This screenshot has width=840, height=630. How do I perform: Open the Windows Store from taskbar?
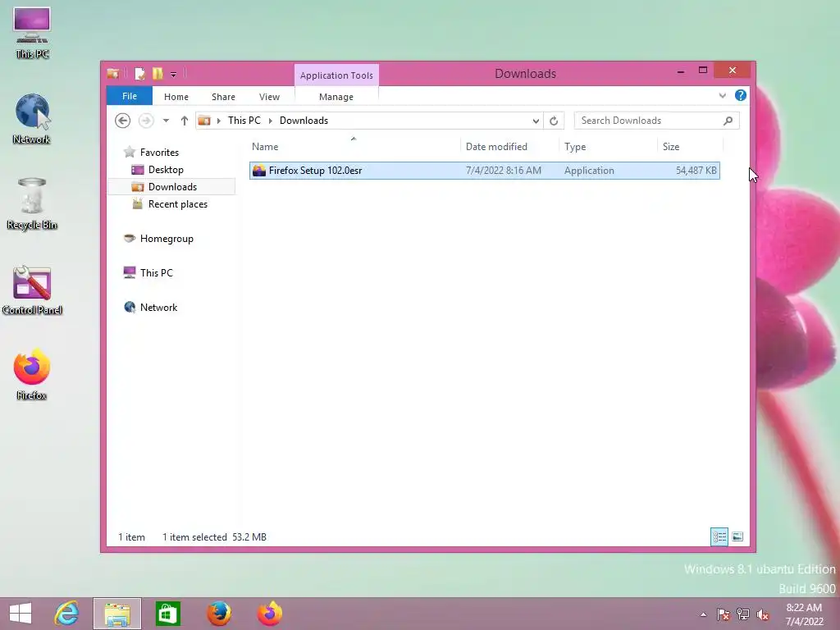tap(167, 614)
